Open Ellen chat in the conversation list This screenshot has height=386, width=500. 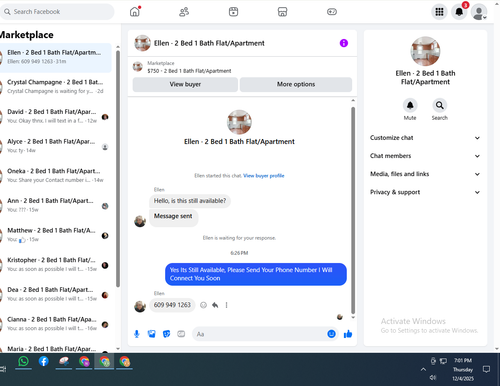(55, 57)
